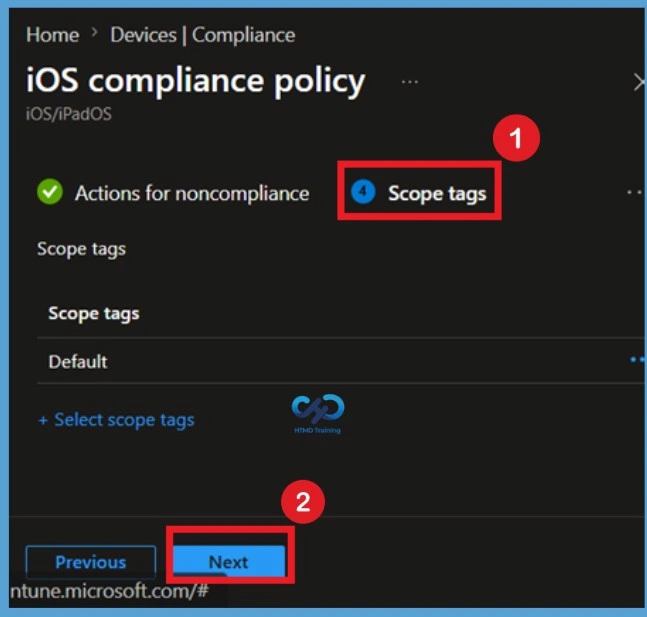Click green checkmark of completed step
The width and height of the screenshot is (647, 617).
pyautogui.click(x=50, y=192)
